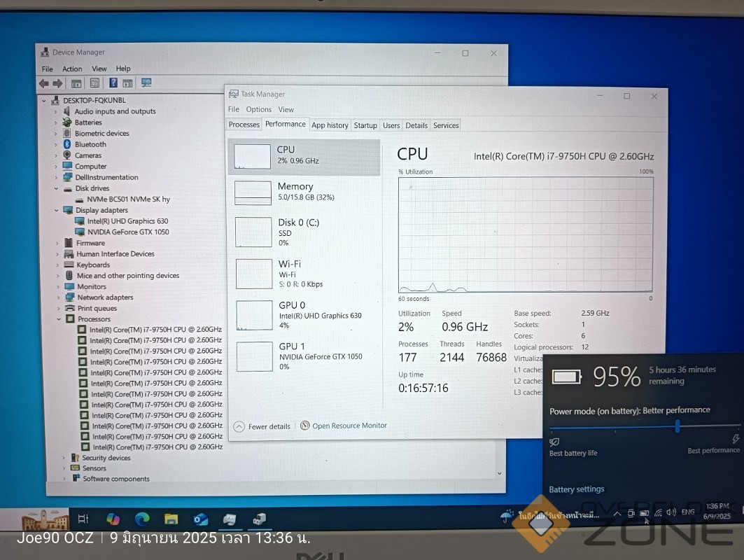The image size is (744, 560).
Task: Open Task Manager File menu
Action: 234,109
